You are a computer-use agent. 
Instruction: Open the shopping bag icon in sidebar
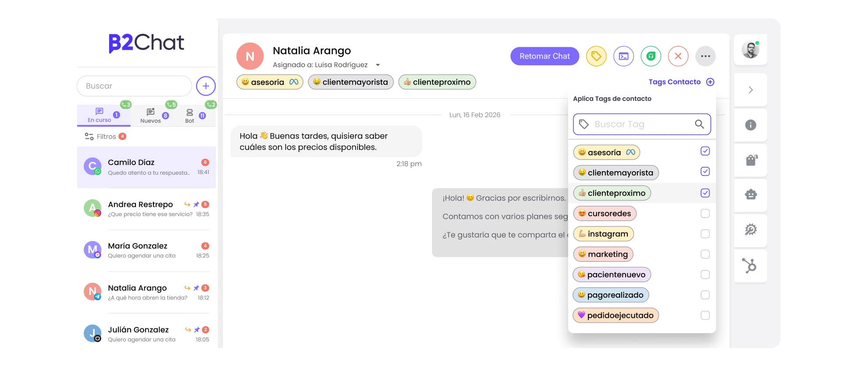tap(751, 160)
